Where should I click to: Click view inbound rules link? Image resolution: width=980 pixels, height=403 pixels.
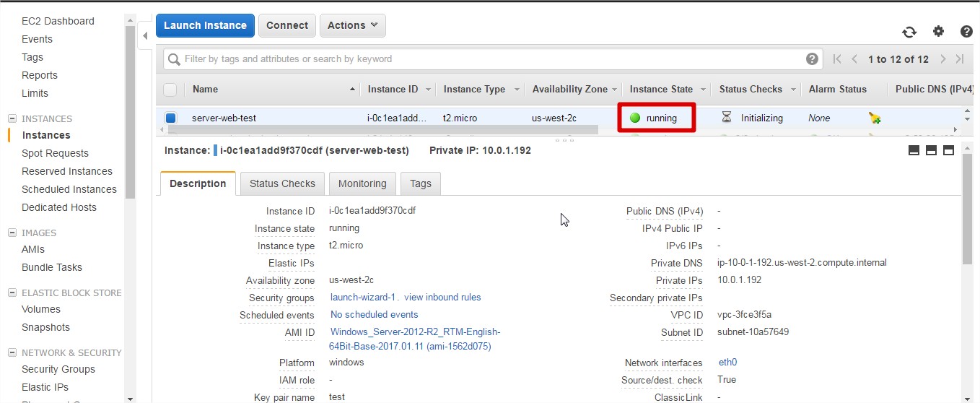tap(442, 297)
